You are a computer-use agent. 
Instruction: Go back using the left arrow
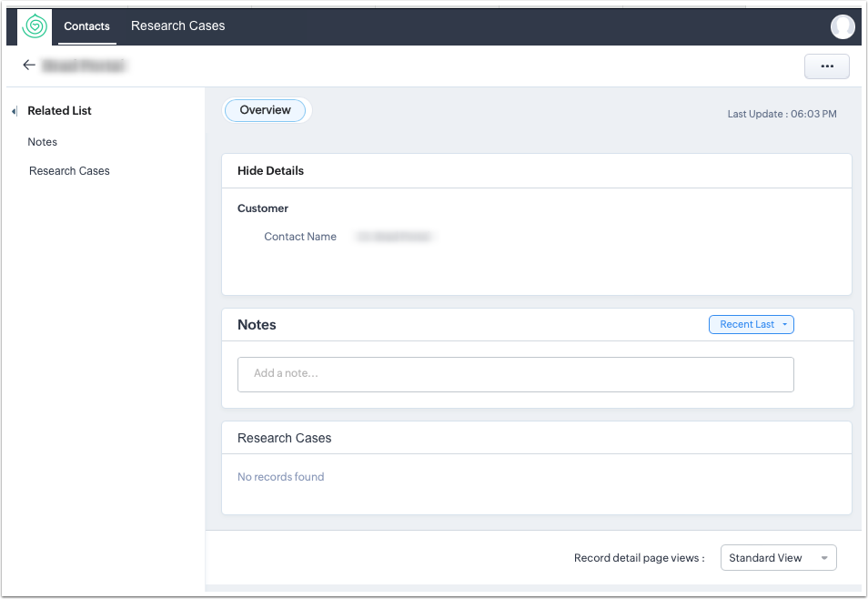pyautogui.click(x=29, y=66)
